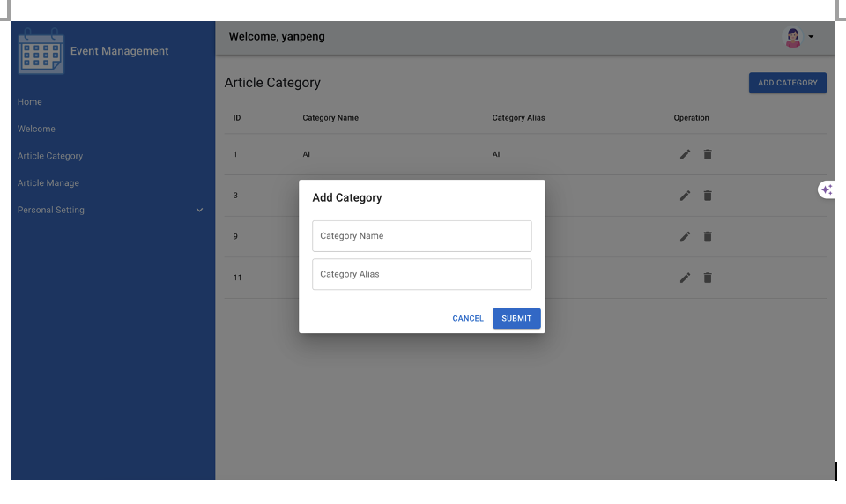Open Article Manage from the sidebar

point(48,183)
